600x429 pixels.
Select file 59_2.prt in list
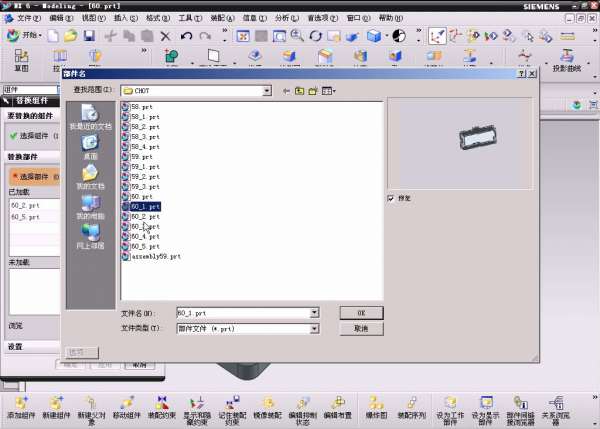pos(144,177)
